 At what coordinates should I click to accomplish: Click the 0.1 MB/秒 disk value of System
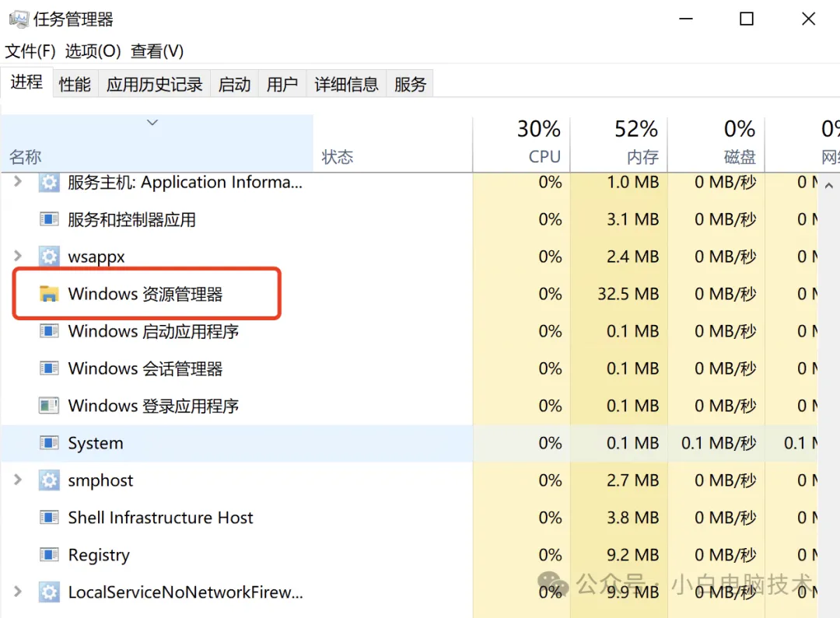click(x=719, y=443)
